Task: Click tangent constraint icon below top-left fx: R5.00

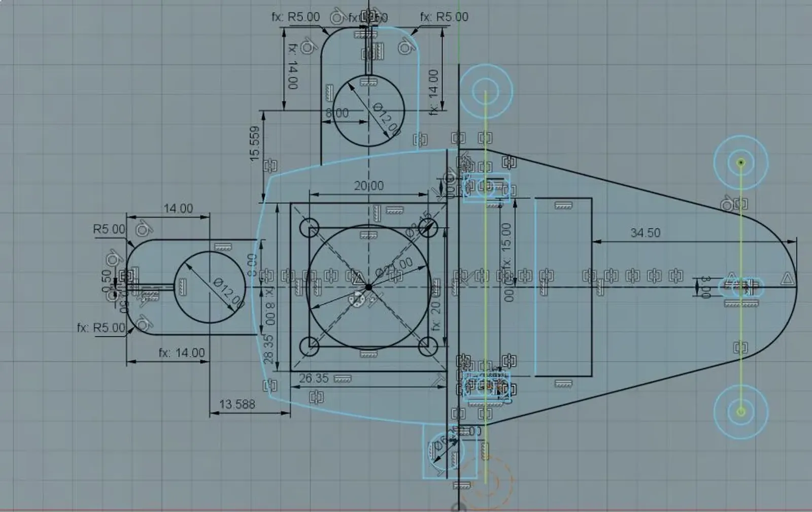Action: click(307, 48)
